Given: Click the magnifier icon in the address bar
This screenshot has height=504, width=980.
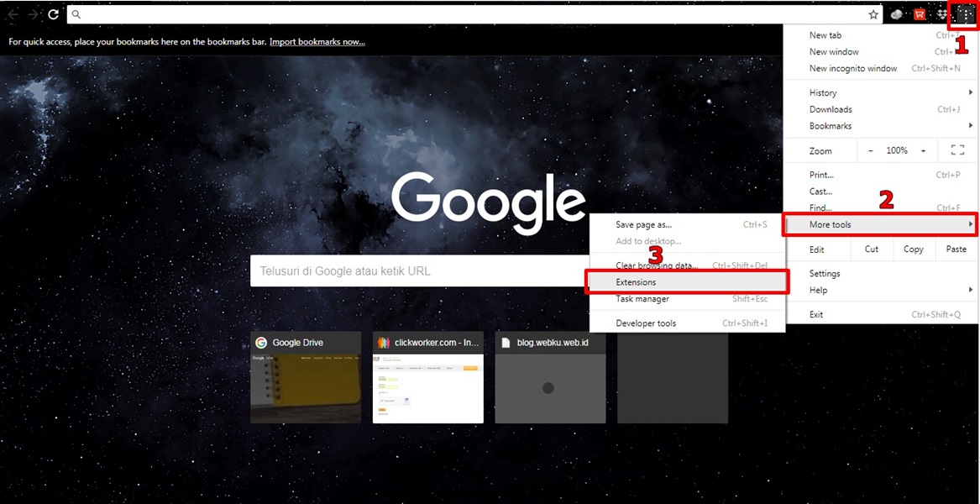Looking at the screenshot, I should (75, 14).
